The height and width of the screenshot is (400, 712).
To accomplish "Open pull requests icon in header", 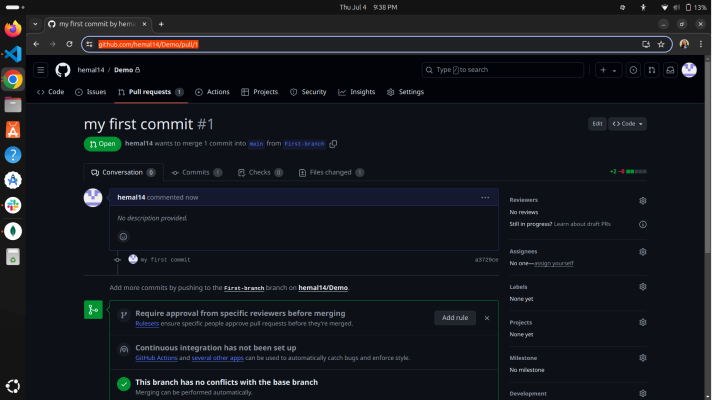I will (652, 70).
